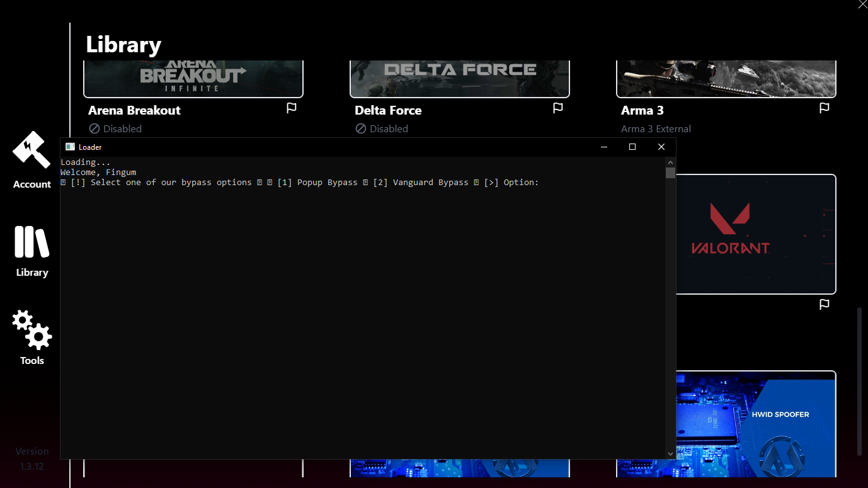Open the Valorant game card
The width and height of the screenshot is (868, 488).
756,234
